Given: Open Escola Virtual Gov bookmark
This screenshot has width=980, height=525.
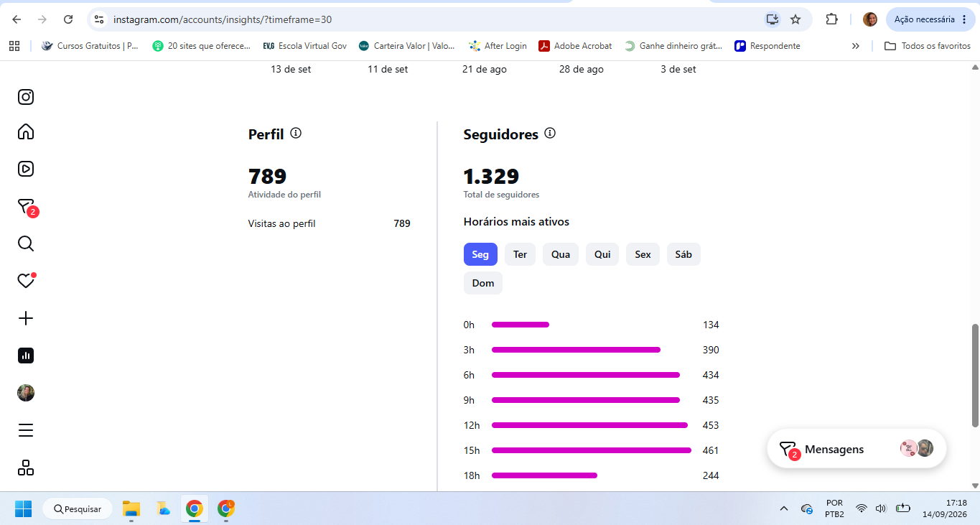Looking at the screenshot, I should coord(305,46).
